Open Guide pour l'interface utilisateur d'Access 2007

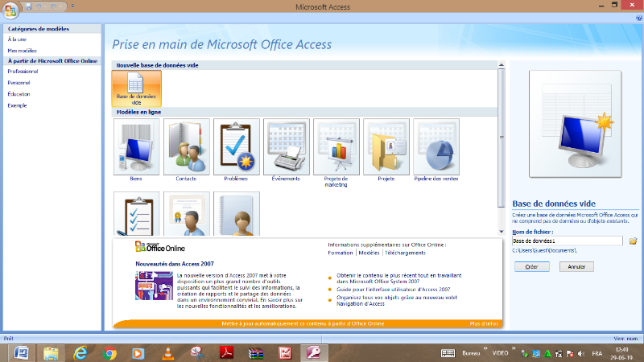[x=393, y=290]
